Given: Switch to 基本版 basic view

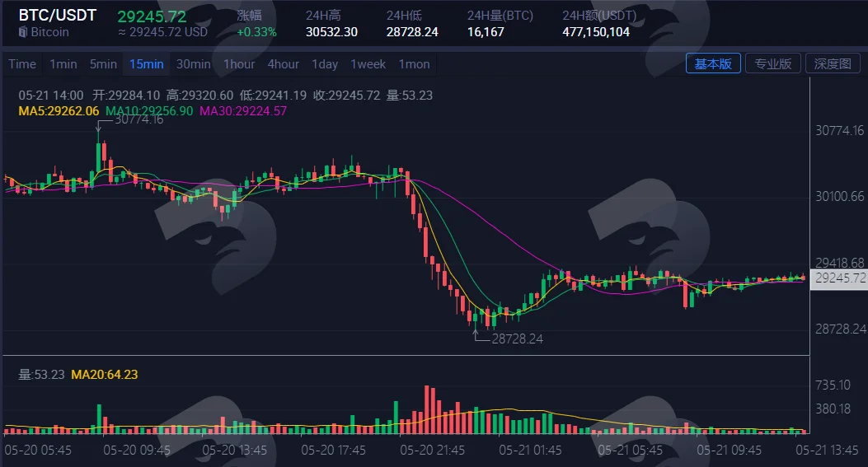Looking at the screenshot, I should 713,63.
